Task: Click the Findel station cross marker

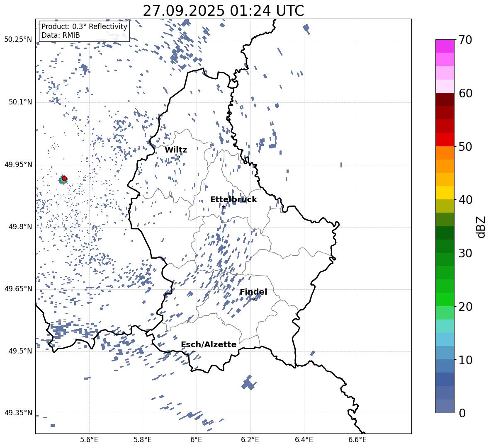Action: (x=253, y=299)
